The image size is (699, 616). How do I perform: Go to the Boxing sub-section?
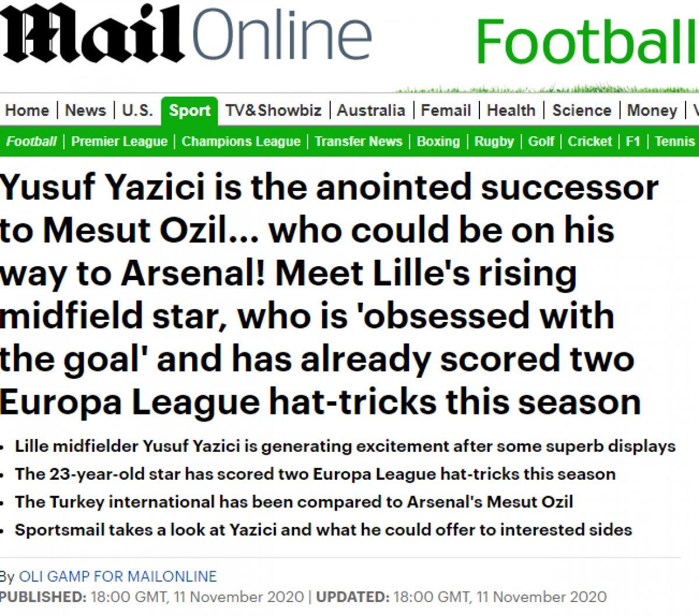pyautogui.click(x=438, y=141)
